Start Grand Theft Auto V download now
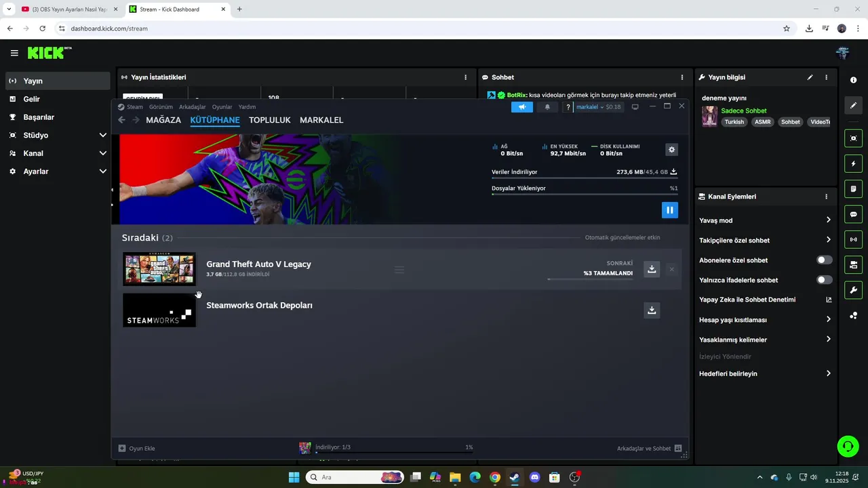This screenshot has width=868, height=488. point(652,269)
